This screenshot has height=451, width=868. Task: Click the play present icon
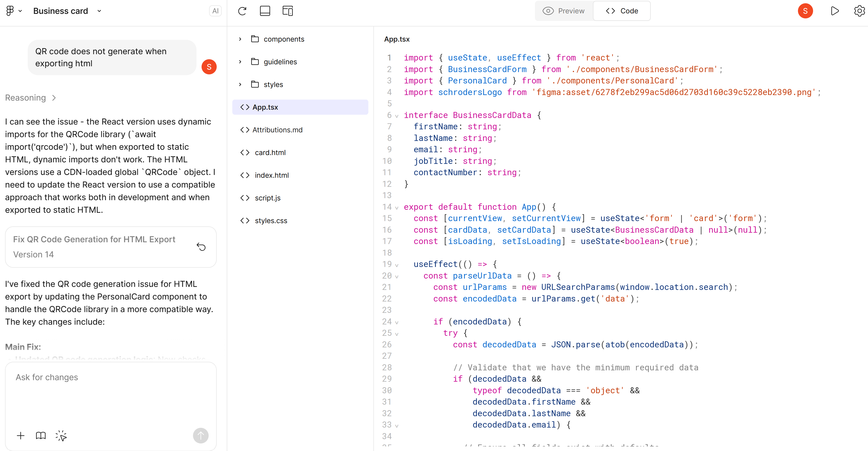click(x=835, y=11)
